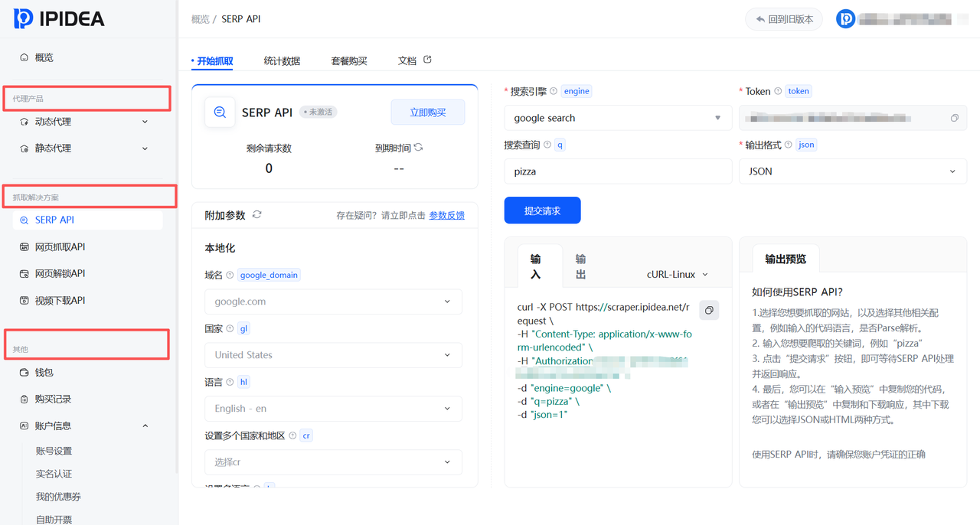Open the google.com domain dropdown

(333, 302)
